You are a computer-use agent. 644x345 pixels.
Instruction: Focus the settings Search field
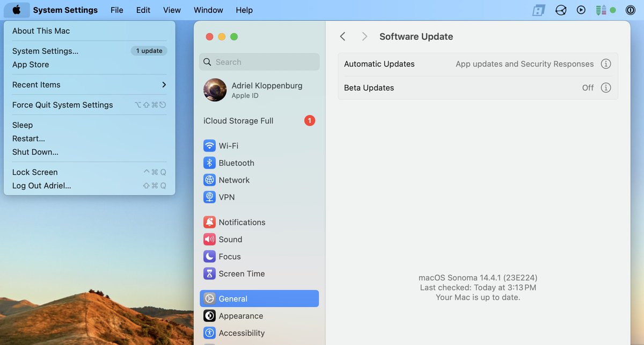pos(259,62)
